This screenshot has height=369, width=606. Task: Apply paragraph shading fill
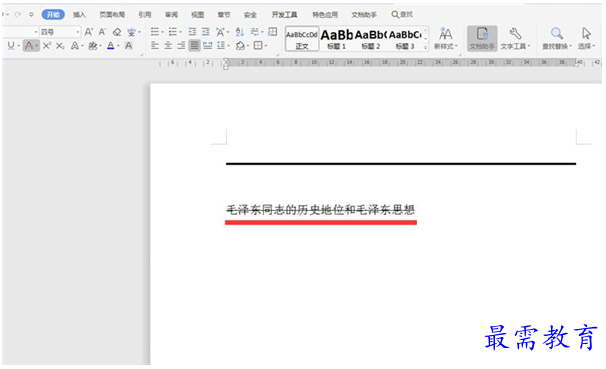240,46
